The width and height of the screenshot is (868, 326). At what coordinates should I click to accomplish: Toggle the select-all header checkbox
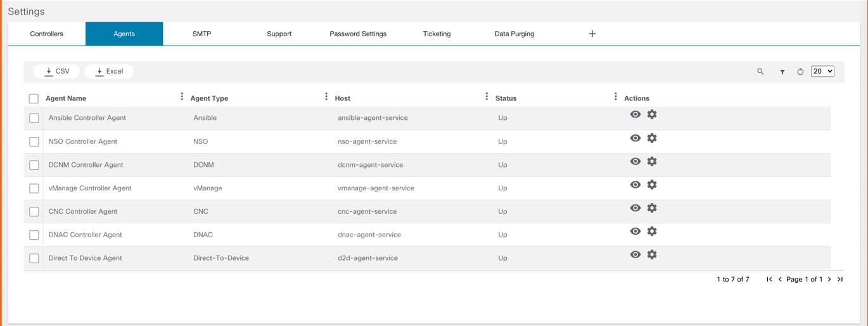point(34,98)
